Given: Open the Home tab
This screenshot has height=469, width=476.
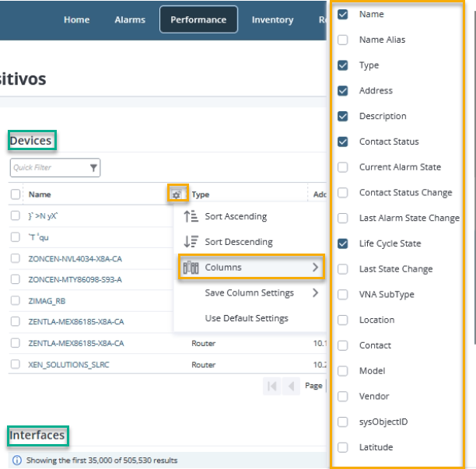Looking at the screenshot, I should (x=76, y=19).
